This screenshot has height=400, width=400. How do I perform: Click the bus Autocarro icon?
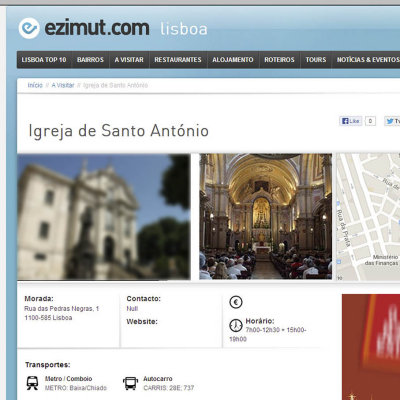pyautogui.click(x=130, y=383)
